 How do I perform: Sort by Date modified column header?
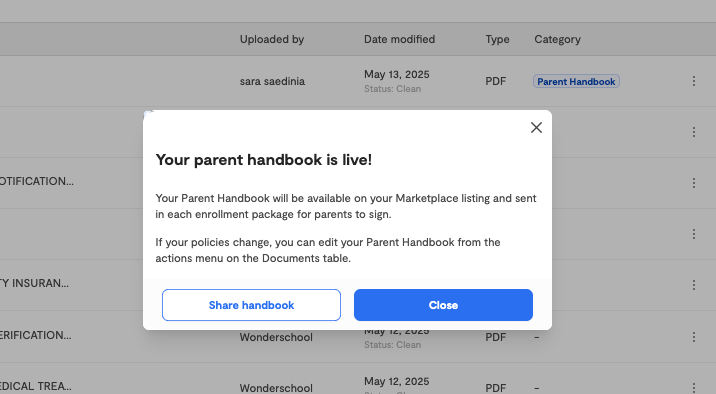399,39
